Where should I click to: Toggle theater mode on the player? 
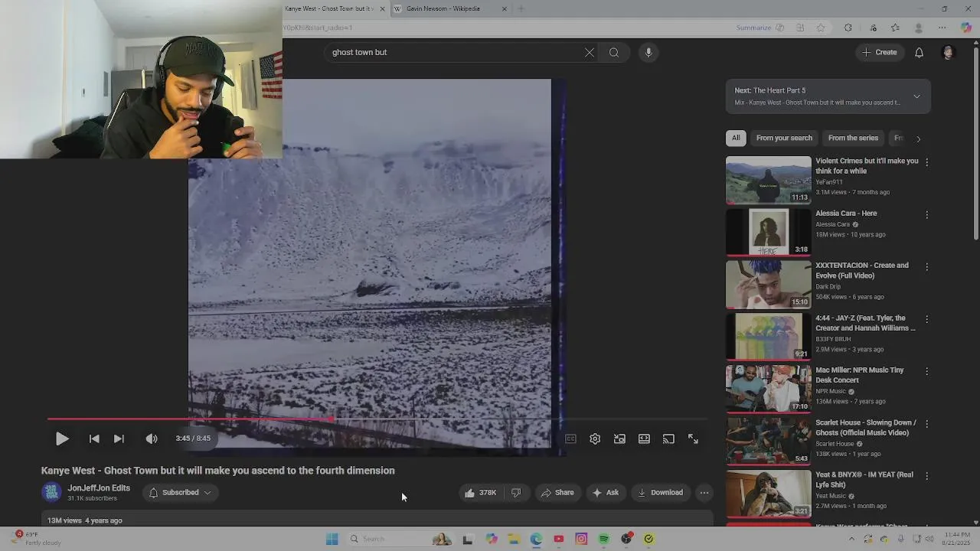click(644, 439)
